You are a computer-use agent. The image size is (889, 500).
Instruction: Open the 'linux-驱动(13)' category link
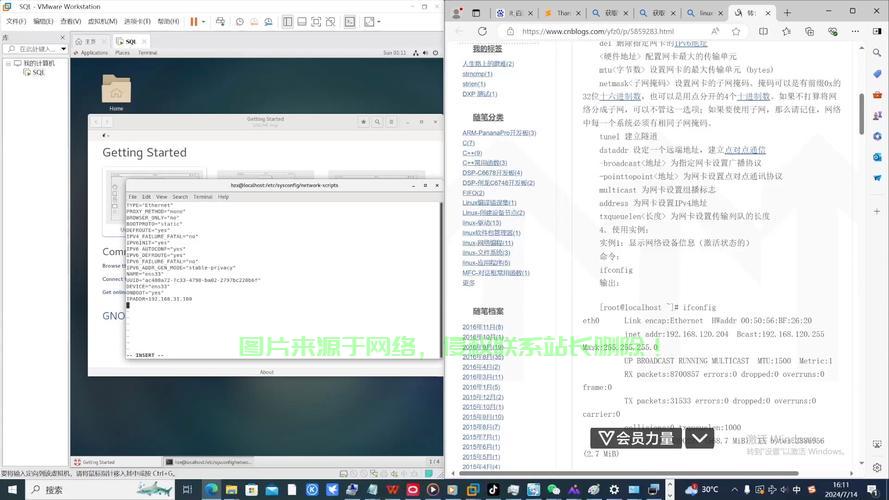pyautogui.click(x=481, y=223)
